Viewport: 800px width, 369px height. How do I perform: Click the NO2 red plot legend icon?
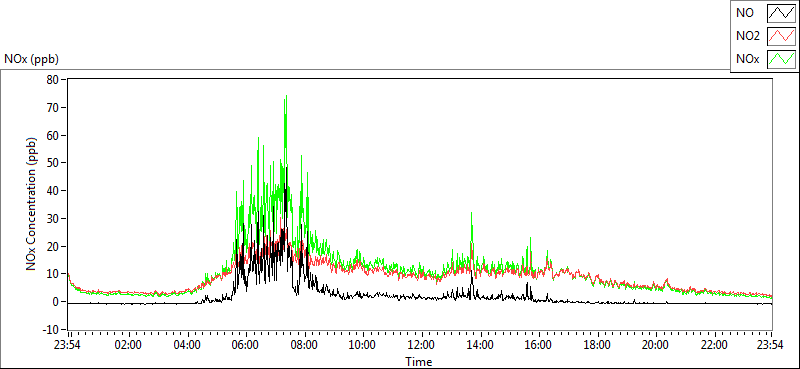[782, 36]
